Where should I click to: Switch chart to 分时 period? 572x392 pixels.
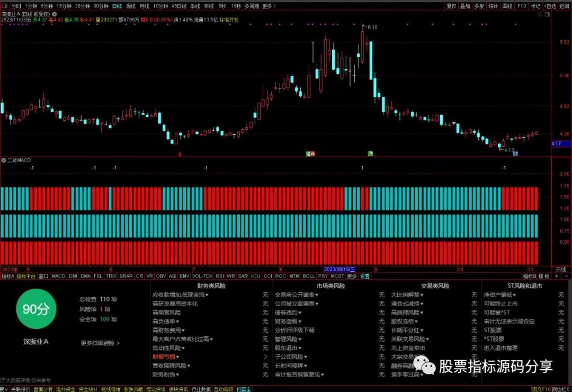tap(16, 6)
